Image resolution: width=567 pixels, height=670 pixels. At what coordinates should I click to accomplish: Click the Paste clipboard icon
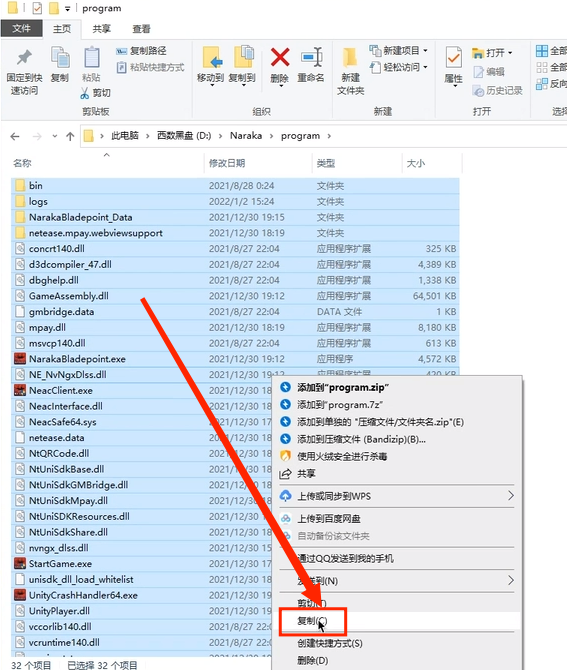[x=91, y=57]
